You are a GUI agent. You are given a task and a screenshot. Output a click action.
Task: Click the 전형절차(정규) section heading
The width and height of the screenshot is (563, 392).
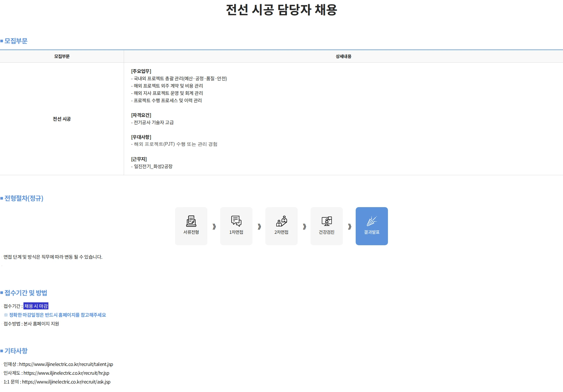click(24, 198)
